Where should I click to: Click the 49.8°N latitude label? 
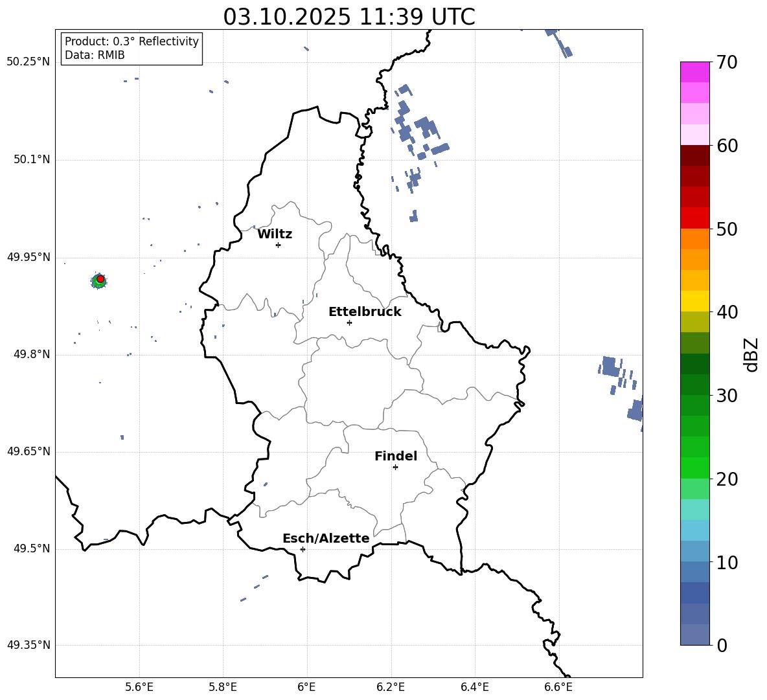pyautogui.click(x=31, y=354)
